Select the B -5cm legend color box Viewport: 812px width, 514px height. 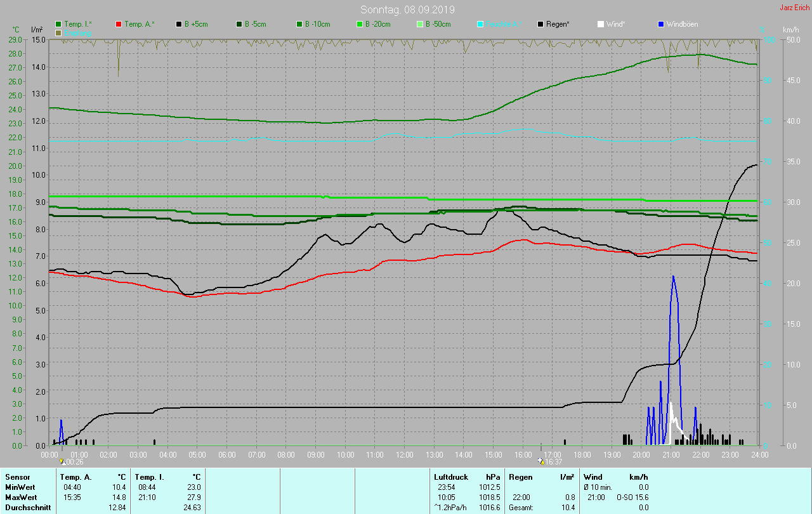(239, 24)
